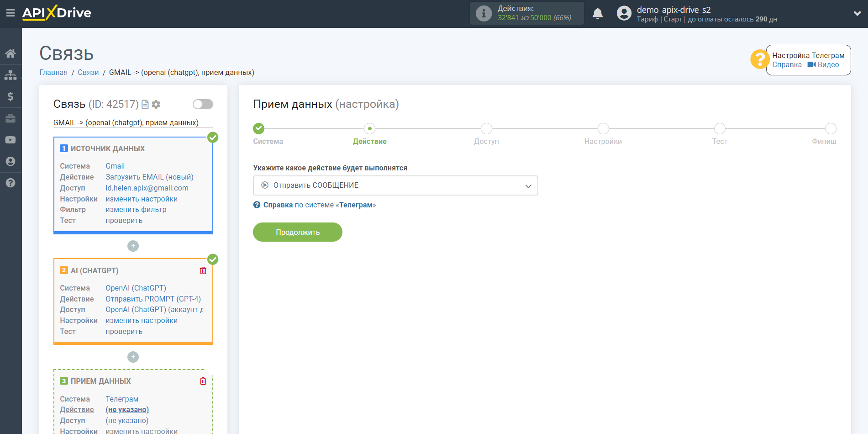This screenshot has height=434, width=868.
Task: Click the ПРИЕМ ДАННЫХ block header
Action: (x=100, y=381)
